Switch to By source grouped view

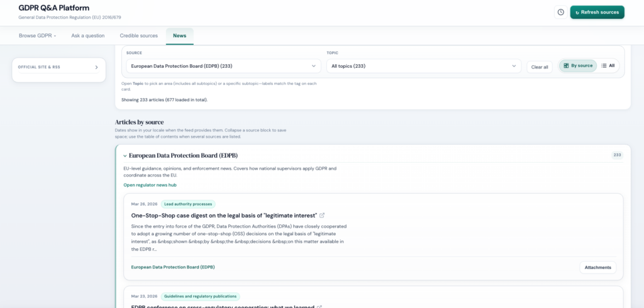point(577,65)
